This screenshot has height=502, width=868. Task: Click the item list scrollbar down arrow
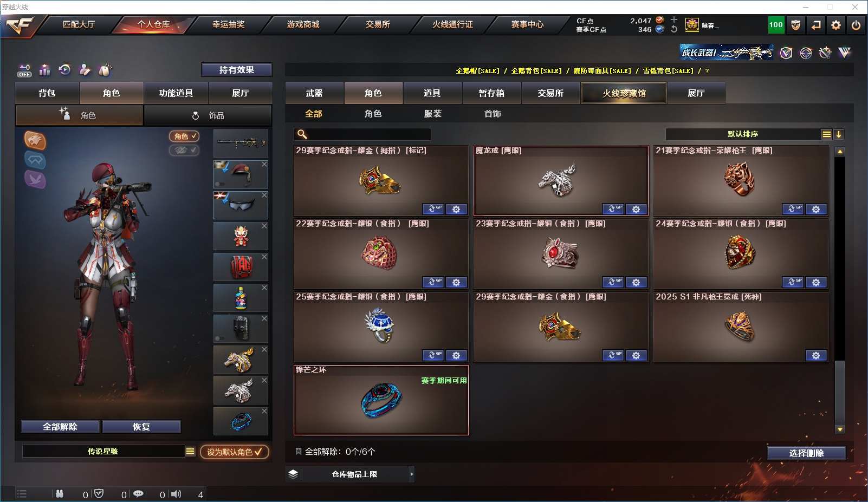[x=840, y=429]
